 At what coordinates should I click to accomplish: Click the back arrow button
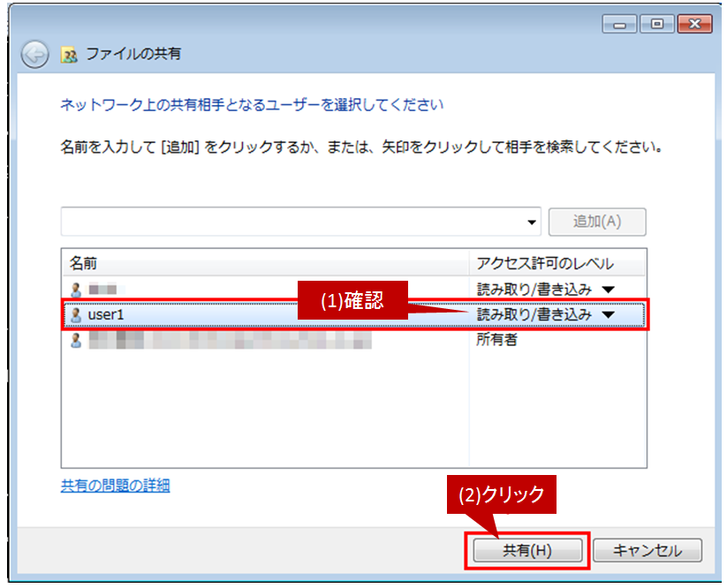click(x=34, y=55)
